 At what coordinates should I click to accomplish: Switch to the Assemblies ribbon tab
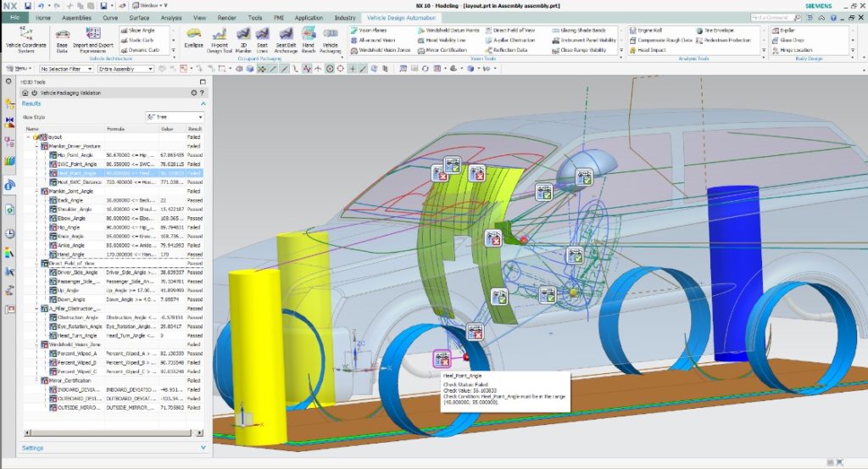[x=76, y=17]
